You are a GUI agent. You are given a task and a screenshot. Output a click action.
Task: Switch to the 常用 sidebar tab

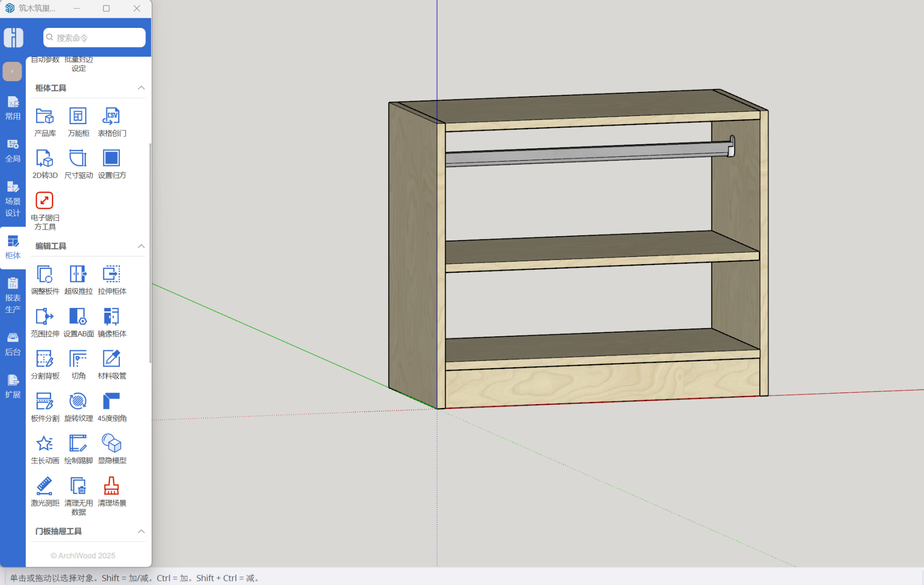[x=13, y=108]
